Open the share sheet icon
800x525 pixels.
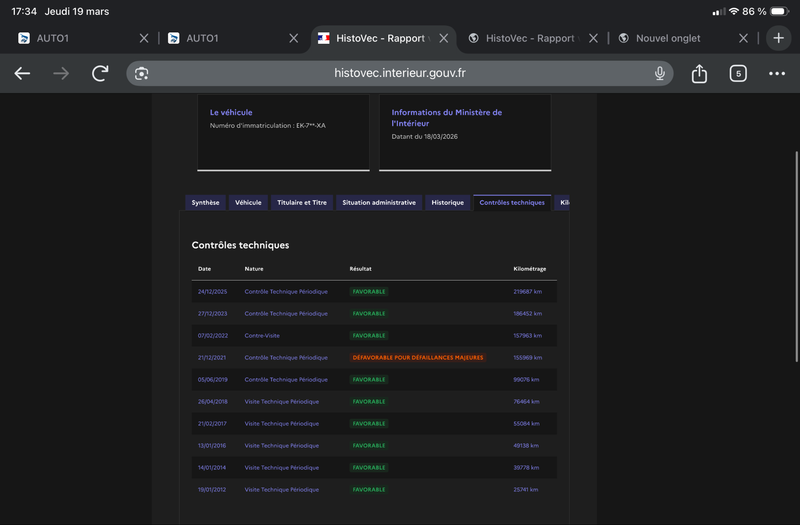click(x=699, y=73)
